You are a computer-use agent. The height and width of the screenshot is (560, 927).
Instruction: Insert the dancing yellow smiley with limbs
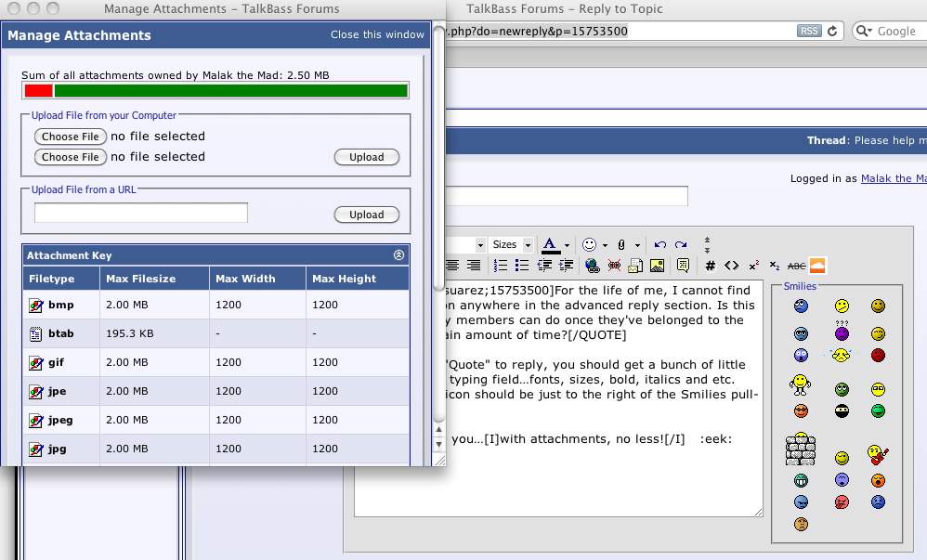tap(800, 384)
